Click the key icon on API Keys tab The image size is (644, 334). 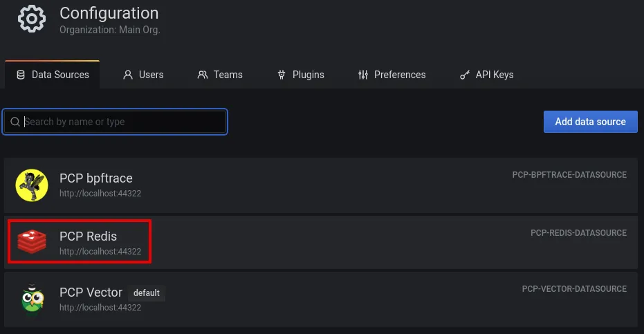click(465, 75)
